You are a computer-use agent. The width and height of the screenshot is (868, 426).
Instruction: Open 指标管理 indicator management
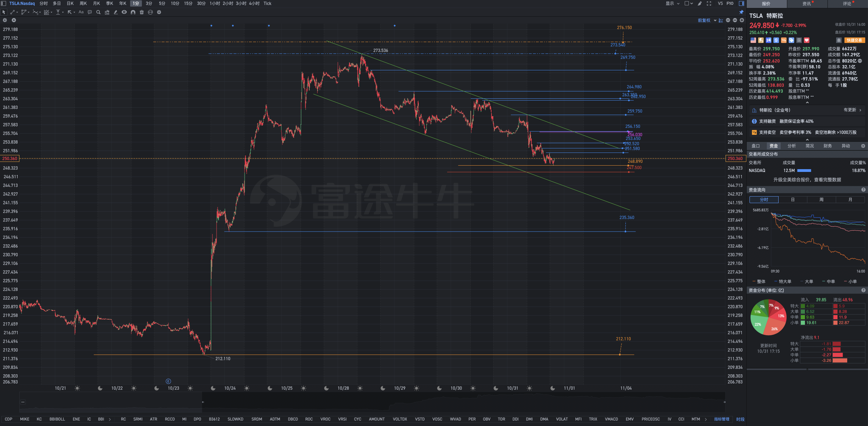722,419
